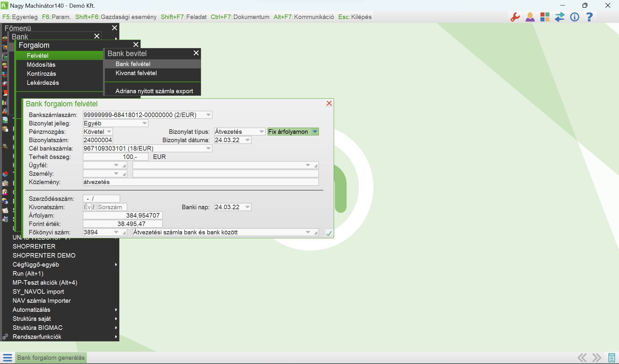Click the Rendszerfunkciók gear icon
Viewport: 619px width, 364px height.
click(5, 337)
